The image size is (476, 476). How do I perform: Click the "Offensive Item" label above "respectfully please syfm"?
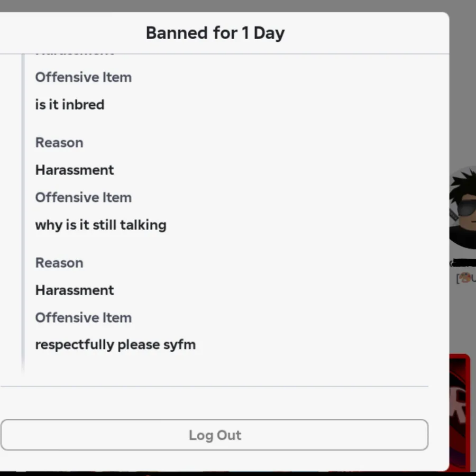tap(83, 317)
